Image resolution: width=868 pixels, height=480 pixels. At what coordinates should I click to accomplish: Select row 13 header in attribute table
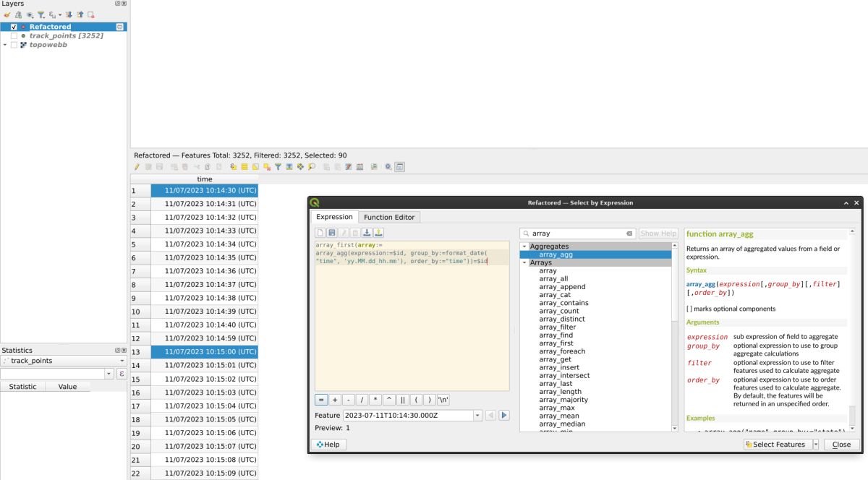point(140,352)
